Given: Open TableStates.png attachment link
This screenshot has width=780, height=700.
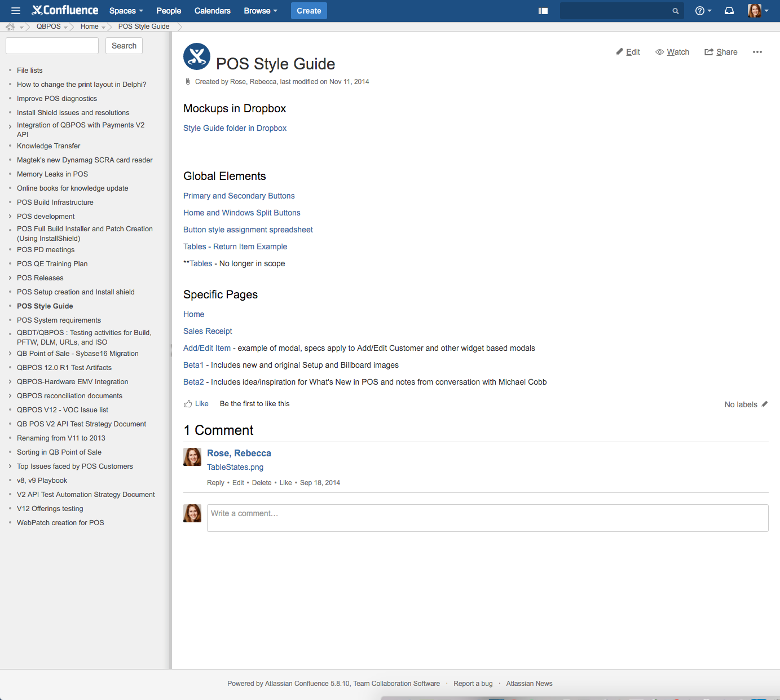Looking at the screenshot, I should click(235, 467).
